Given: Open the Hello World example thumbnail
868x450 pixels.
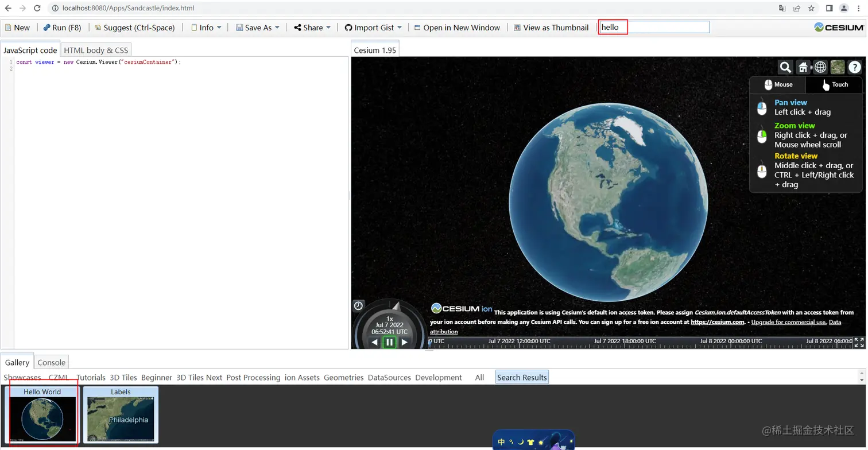Looking at the screenshot, I should (42, 414).
